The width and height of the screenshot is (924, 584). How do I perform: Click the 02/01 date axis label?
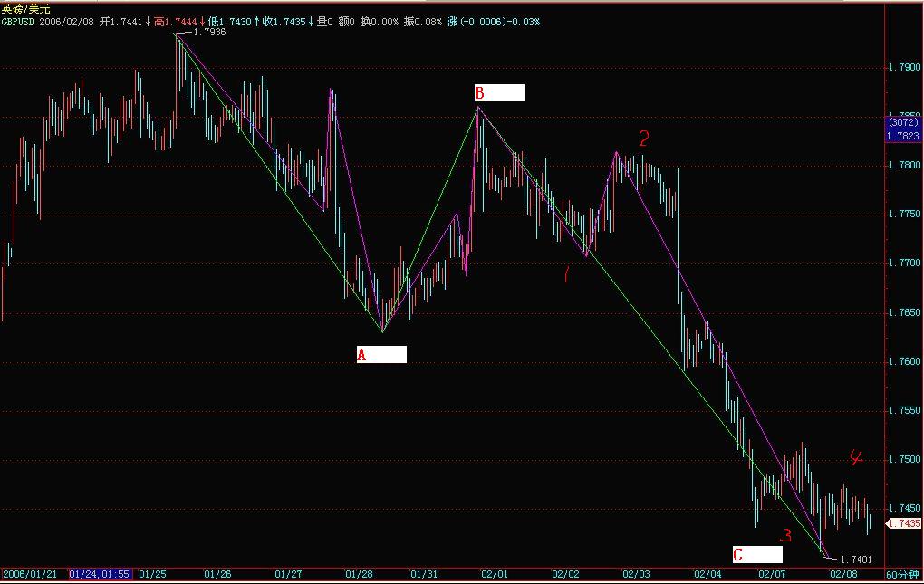(x=495, y=574)
